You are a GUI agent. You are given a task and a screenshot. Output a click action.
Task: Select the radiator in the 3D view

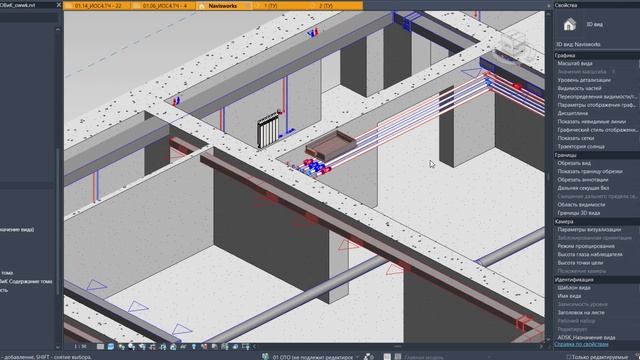click(x=268, y=131)
